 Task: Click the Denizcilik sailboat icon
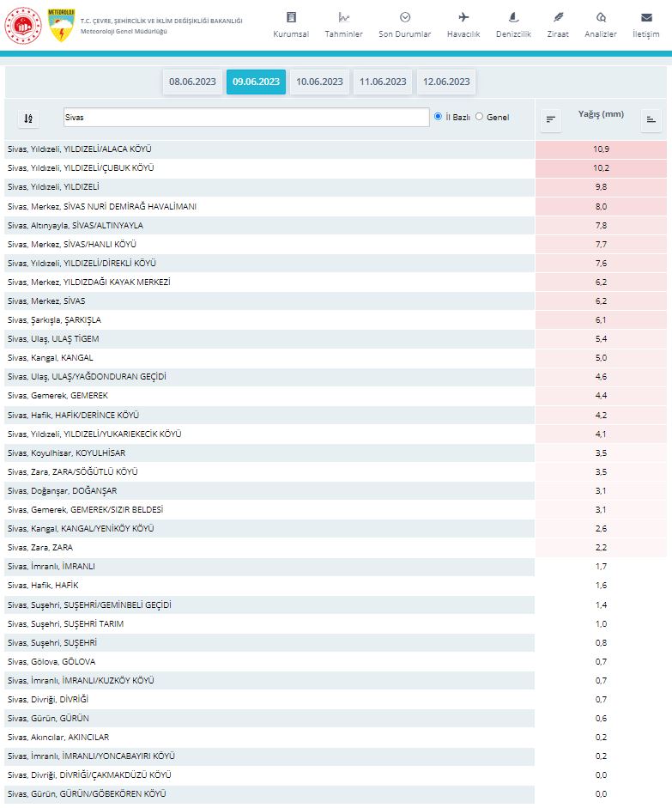(x=513, y=17)
